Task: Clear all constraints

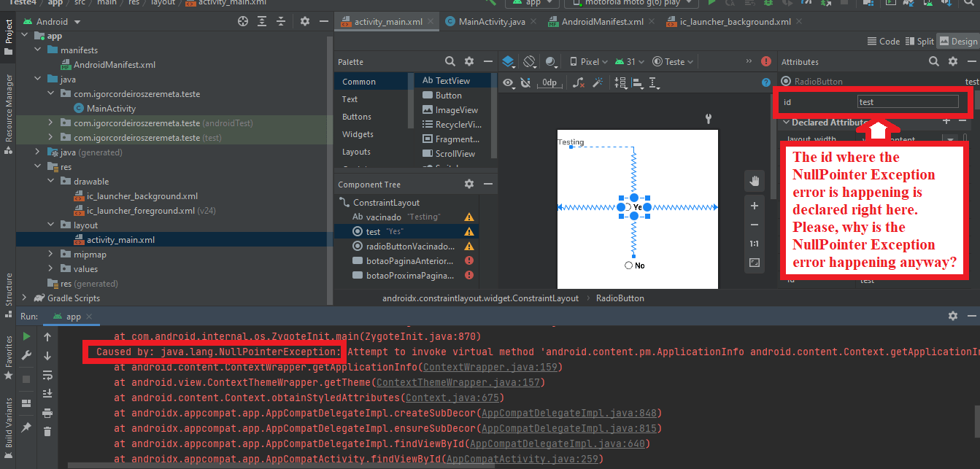Action: click(578, 83)
